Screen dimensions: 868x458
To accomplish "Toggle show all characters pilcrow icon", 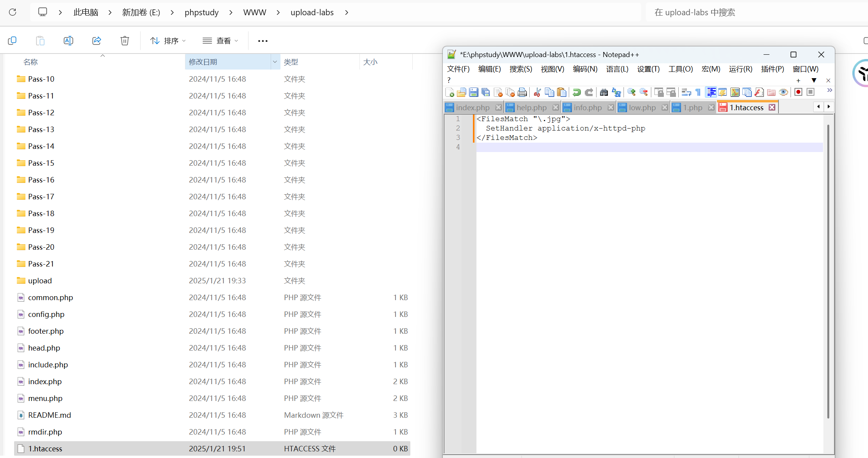I will pyautogui.click(x=698, y=92).
